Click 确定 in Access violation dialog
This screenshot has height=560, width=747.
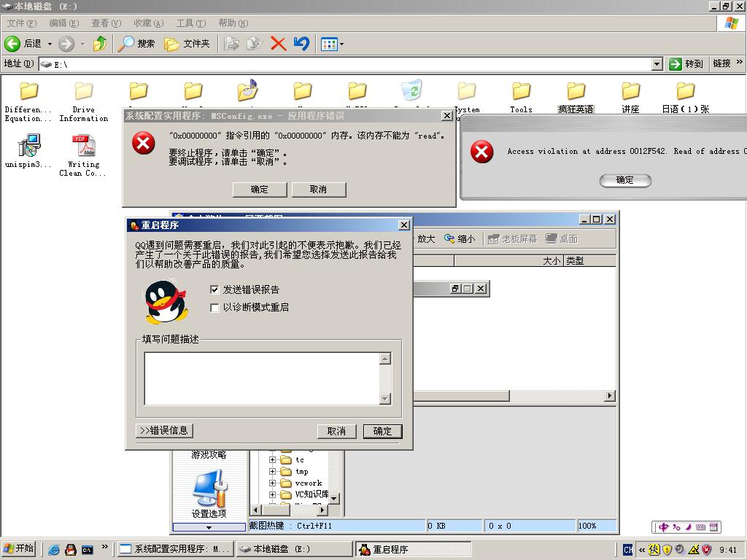(625, 181)
